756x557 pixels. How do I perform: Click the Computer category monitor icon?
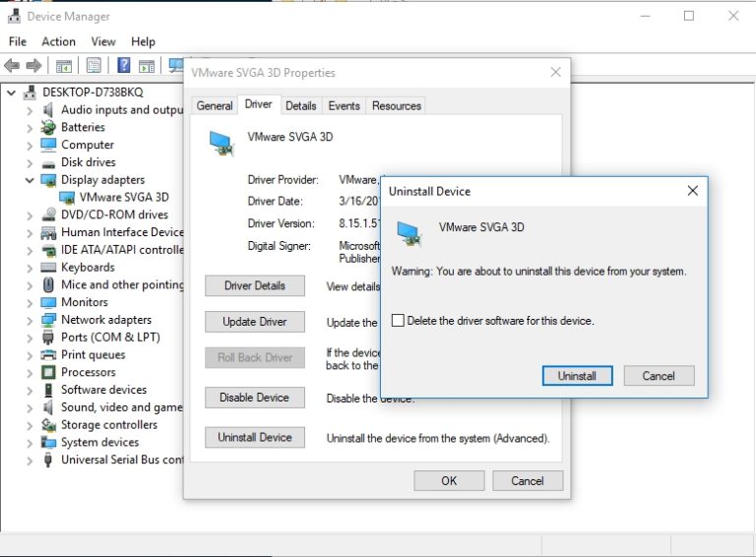pos(48,145)
